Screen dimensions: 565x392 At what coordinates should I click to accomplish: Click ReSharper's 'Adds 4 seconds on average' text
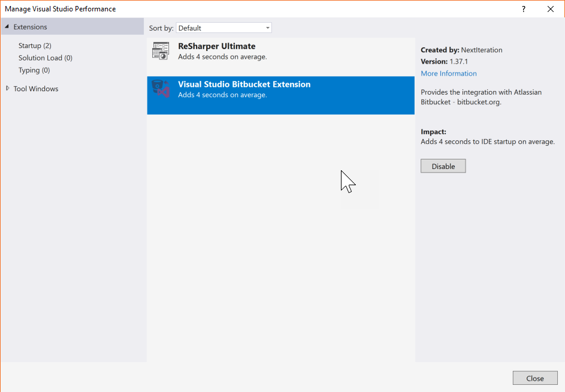[x=222, y=57]
